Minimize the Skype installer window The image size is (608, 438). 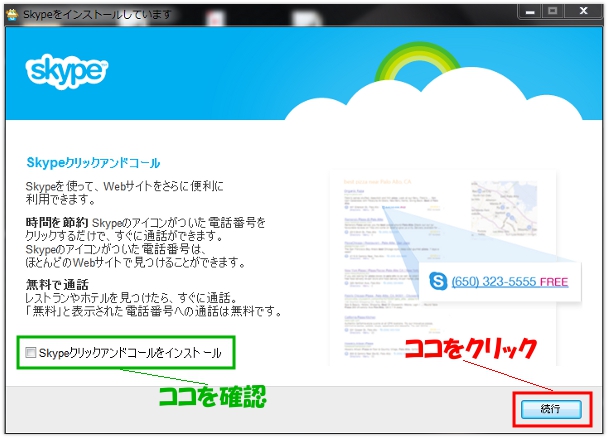[530, 12]
